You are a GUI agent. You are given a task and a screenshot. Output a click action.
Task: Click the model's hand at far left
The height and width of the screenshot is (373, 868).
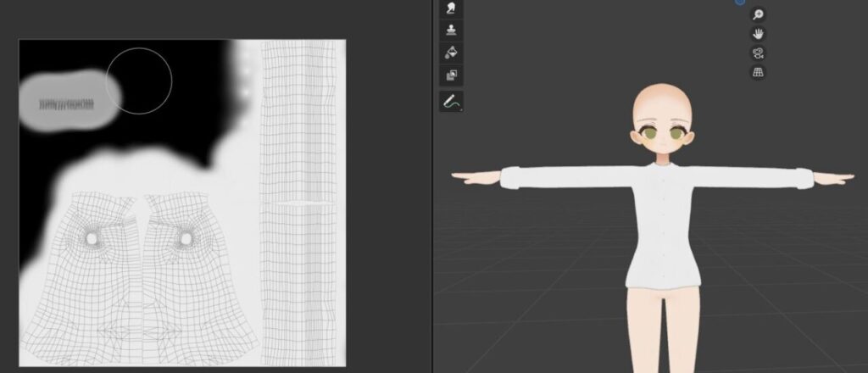[468, 176]
